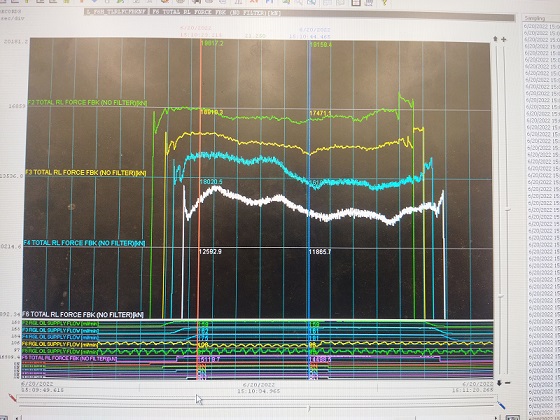Click the right scroll arrow of bottom scrollbar
This screenshot has height=420, width=560.
(x=496, y=418)
